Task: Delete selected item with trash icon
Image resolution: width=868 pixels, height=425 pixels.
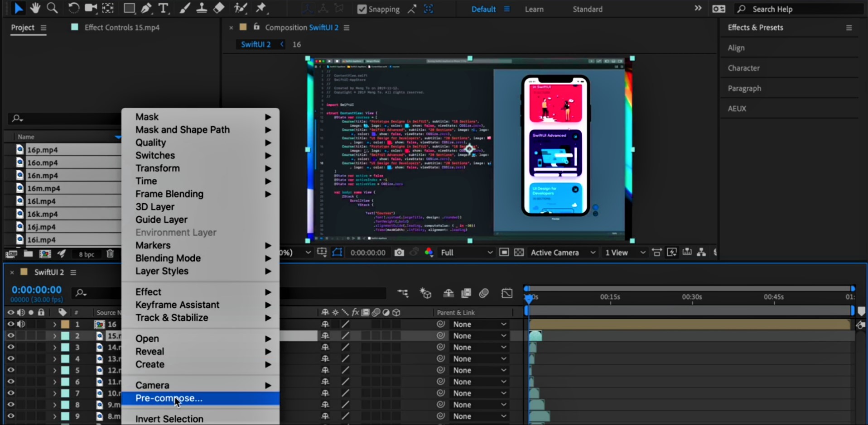Action: (x=110, y=254)
